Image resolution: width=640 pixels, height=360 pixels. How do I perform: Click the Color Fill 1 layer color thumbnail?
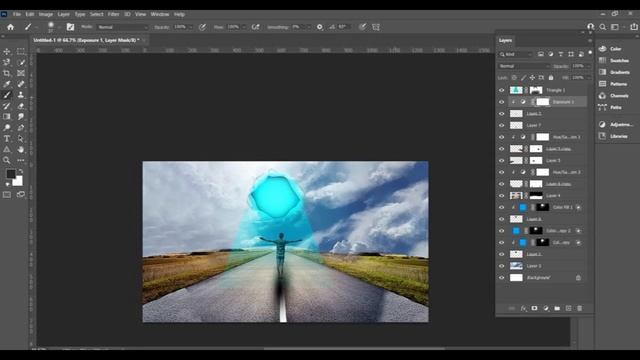pos(523,207)
